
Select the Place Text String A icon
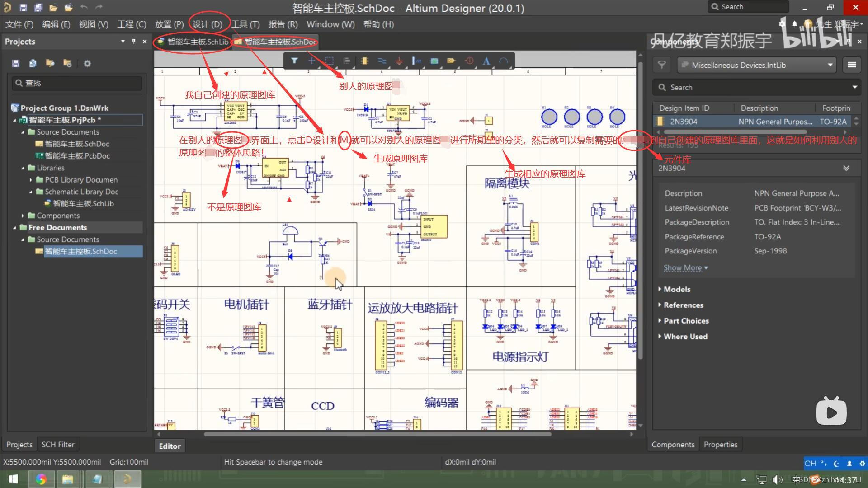(486, 61)
